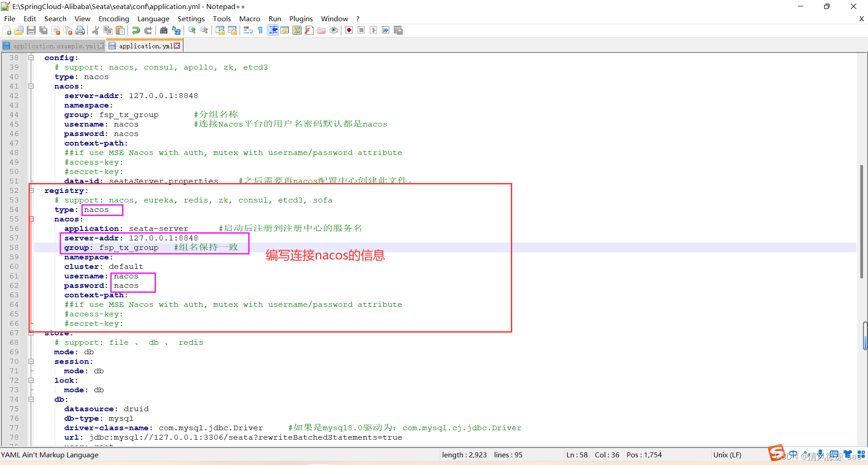Print the document using printer icon
The image size is (868, 465).
pyautogui.click(x=80, y=30)
